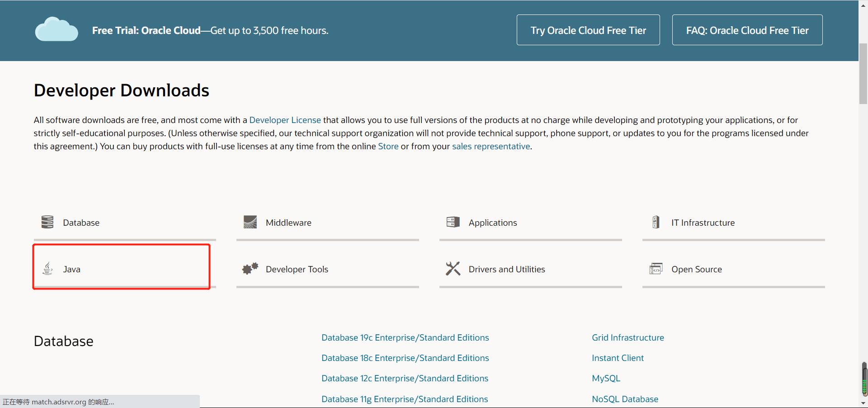The image size is (868, 408).
Task: Click the Drivers and Utilities tools icon
Action: tap(453, 269)
